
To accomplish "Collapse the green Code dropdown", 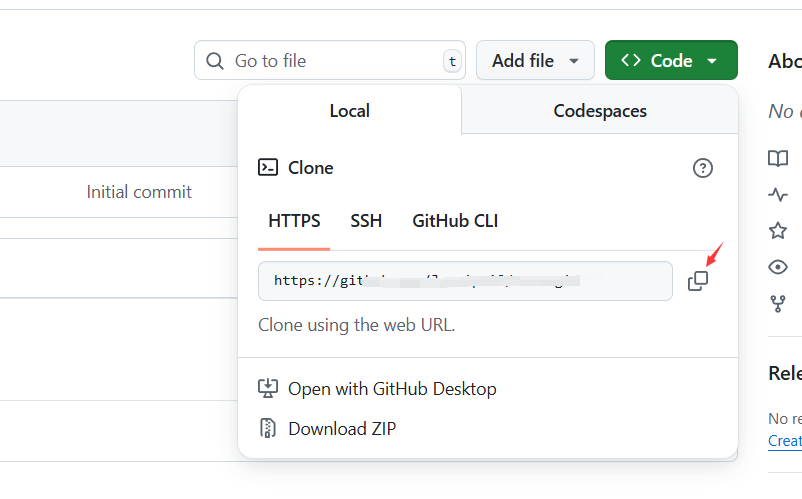I will point(671,60).
